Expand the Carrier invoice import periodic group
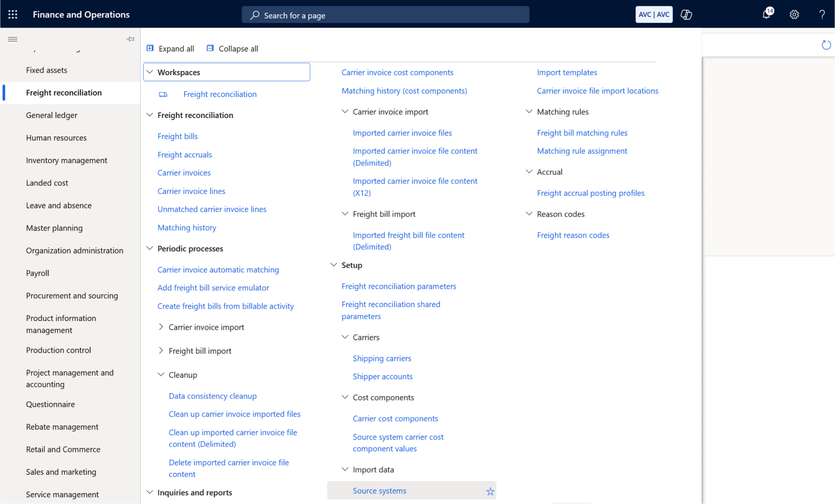The width and height of the screenshot is (835, 504). pos(161,327)
